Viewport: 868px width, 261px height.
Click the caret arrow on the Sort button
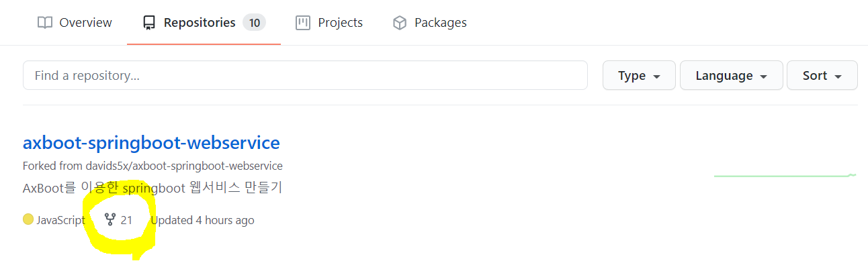(838, 76)
